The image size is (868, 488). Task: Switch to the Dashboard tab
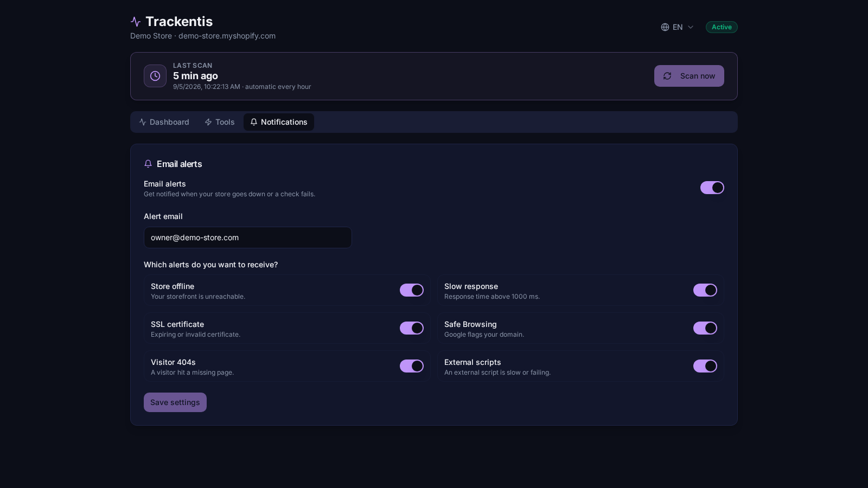click(x=164, y=122)
